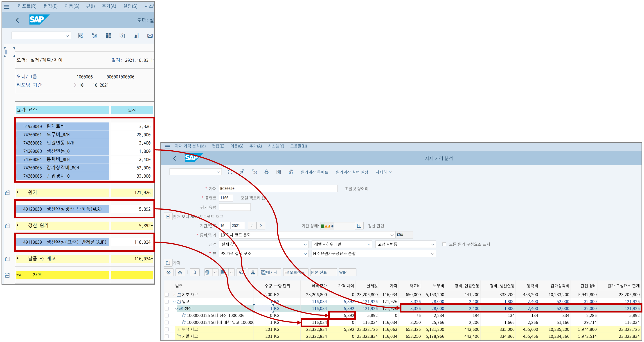644x342 pixels.
Task: Open the 자세히 more menu
Action: (x=384, y=172)
